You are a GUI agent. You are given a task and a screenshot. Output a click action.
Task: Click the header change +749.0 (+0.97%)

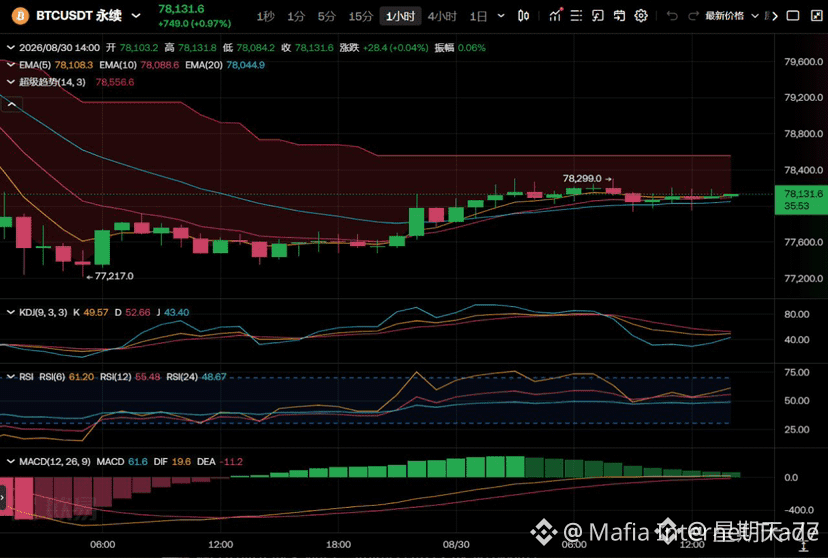tap(194, 24)
